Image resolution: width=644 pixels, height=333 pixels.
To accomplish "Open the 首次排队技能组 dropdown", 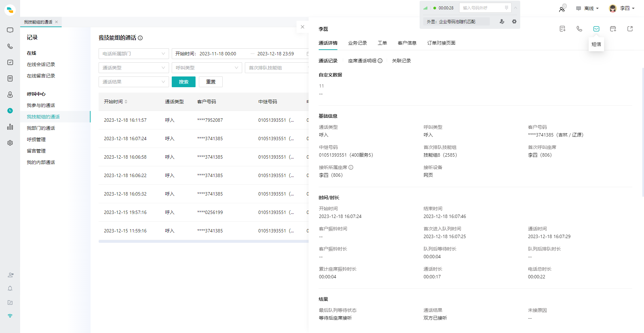I will 277,68.
